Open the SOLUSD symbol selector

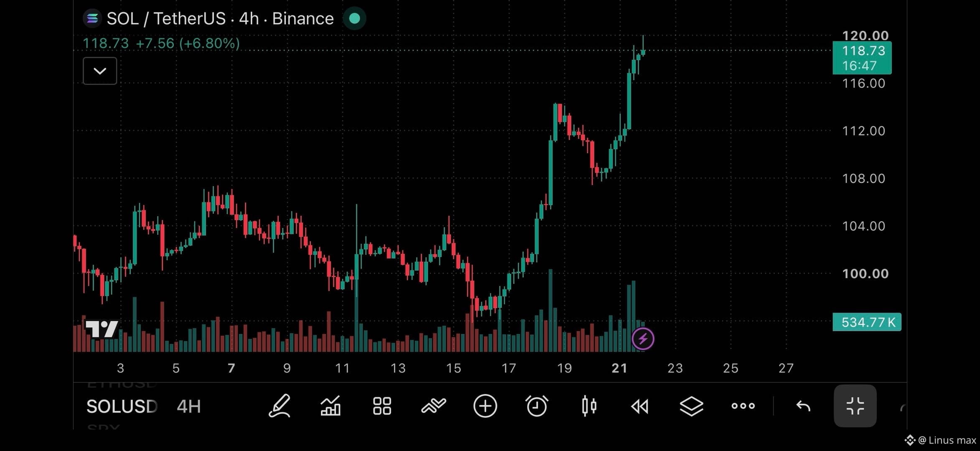122,406
